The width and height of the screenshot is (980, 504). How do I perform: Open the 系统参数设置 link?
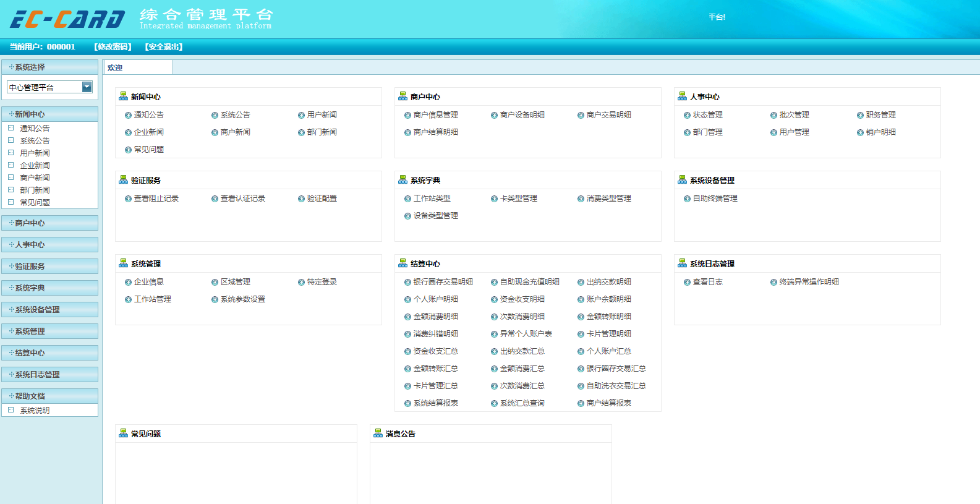pos(243,299)
